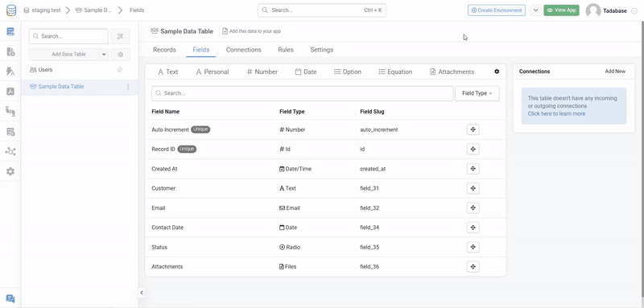Open the Pipes network sidebar icon
Viewport: 644px width, 308px height.
[10, 152]
